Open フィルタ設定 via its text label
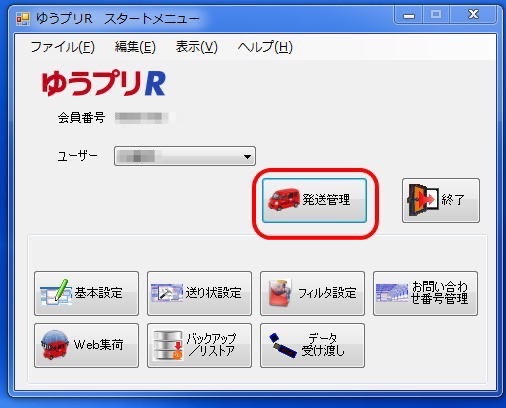Image resolution: width=506 pixels, height=408 pixels. (327, 293)
